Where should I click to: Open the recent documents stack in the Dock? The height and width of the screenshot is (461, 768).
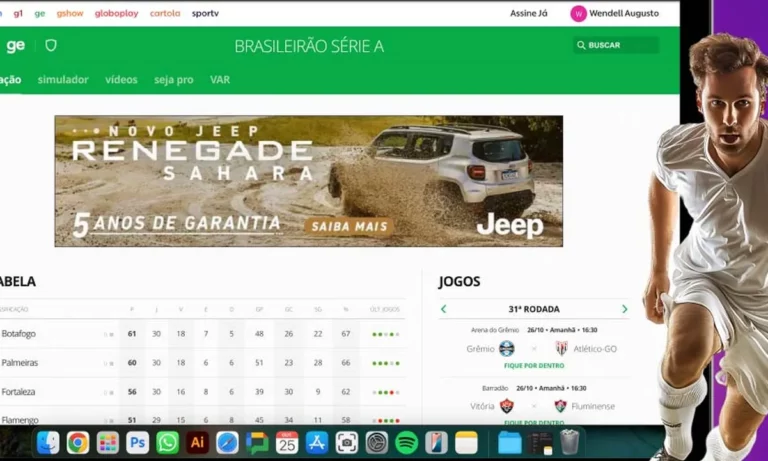[540, 442]
